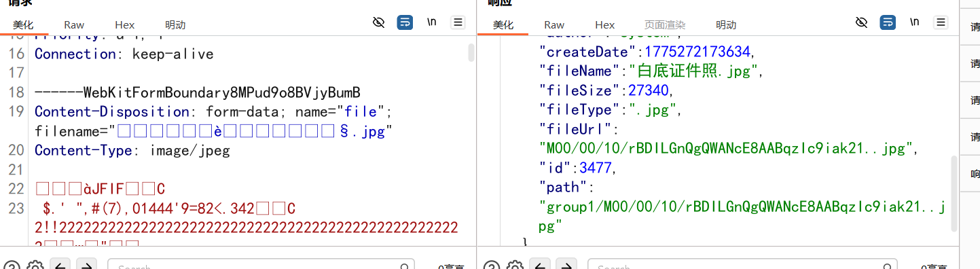
Task: Switch to request 明动 tab
Action: tap(175, 25)
